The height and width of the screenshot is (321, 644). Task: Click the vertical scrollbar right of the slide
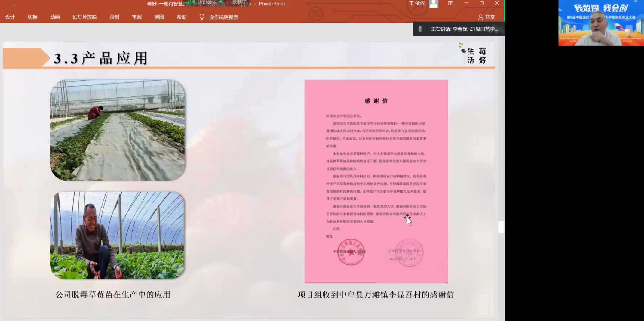501,228
